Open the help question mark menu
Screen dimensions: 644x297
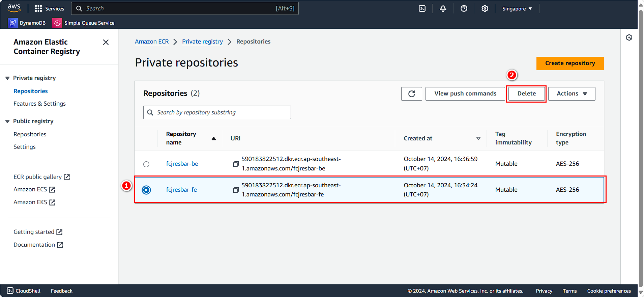(x=464, y=8)
